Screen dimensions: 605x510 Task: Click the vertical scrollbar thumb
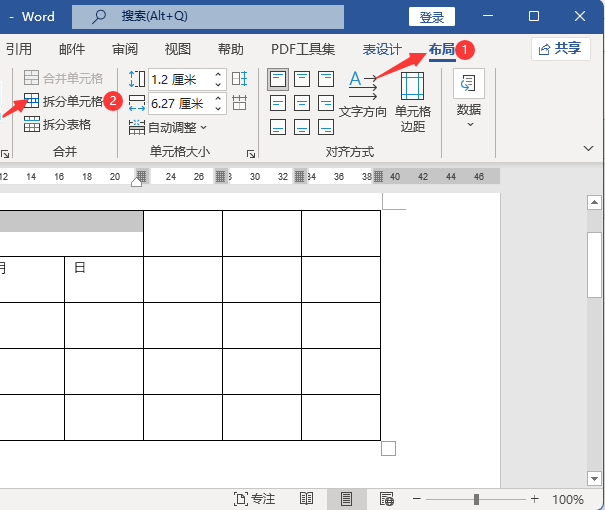(x=594, y=265)
